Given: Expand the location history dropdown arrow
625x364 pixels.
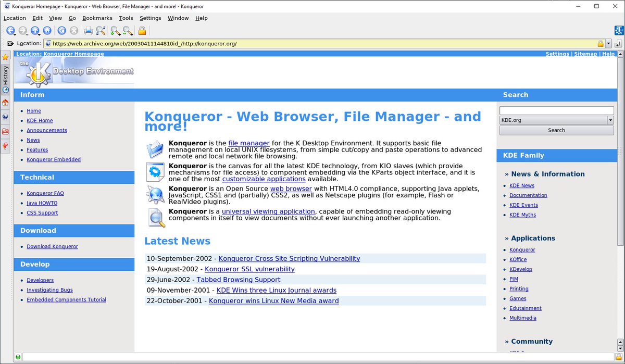Looking at the screenshot, I should click(x=608, y=44).
